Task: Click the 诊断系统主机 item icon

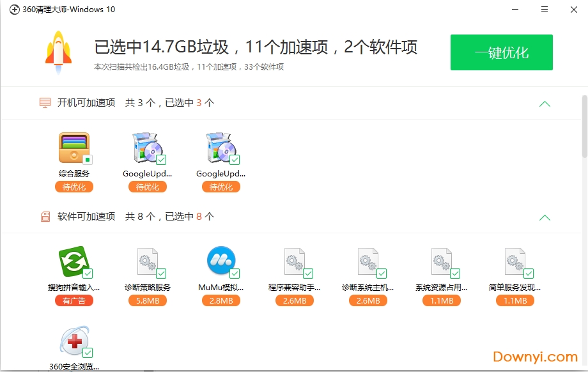Action: [367, 262]
